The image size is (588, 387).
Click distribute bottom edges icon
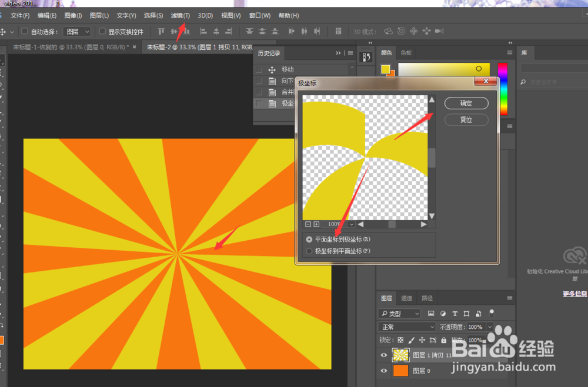point(275,32)
